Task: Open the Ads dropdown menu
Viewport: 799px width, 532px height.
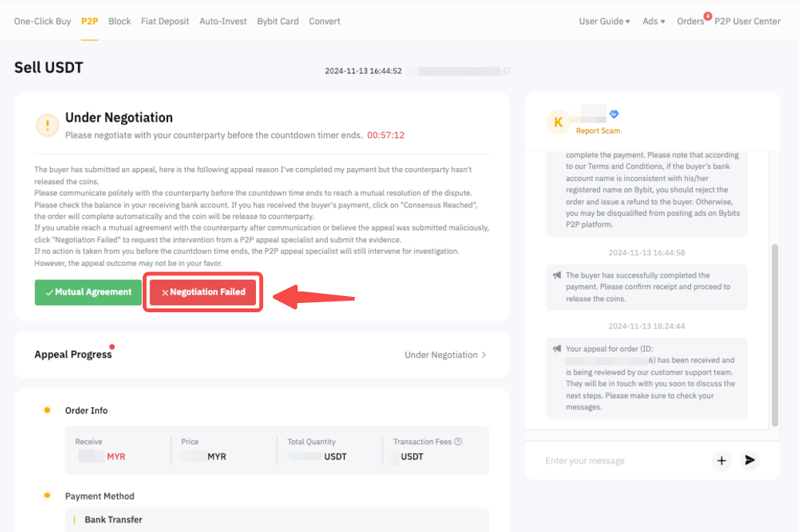Action: point(653,22)
